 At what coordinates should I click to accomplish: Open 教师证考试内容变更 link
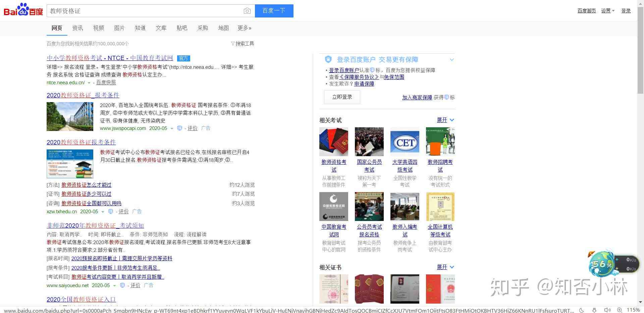tap(118, 277)
